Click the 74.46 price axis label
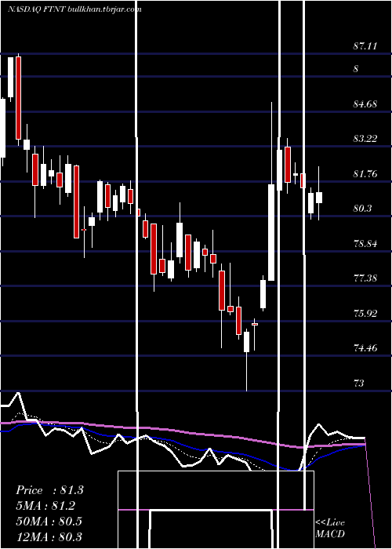392x549 pixels. click(x=365, y=348)
